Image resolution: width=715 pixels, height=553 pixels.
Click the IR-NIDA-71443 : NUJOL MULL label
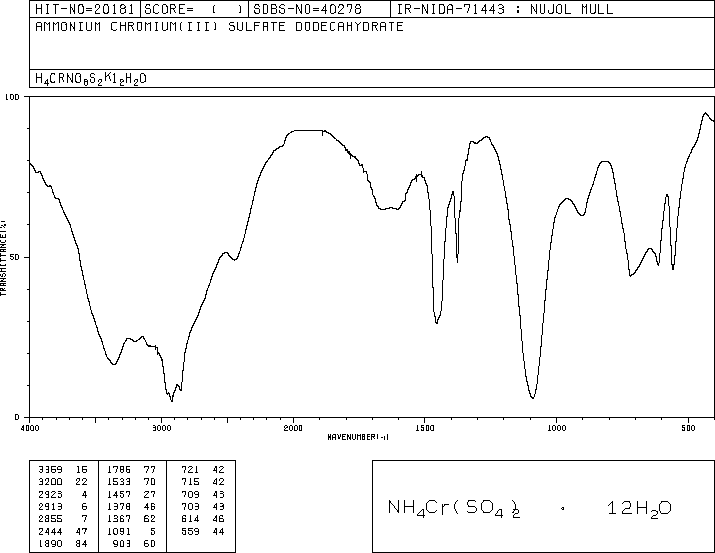(505, 10)
